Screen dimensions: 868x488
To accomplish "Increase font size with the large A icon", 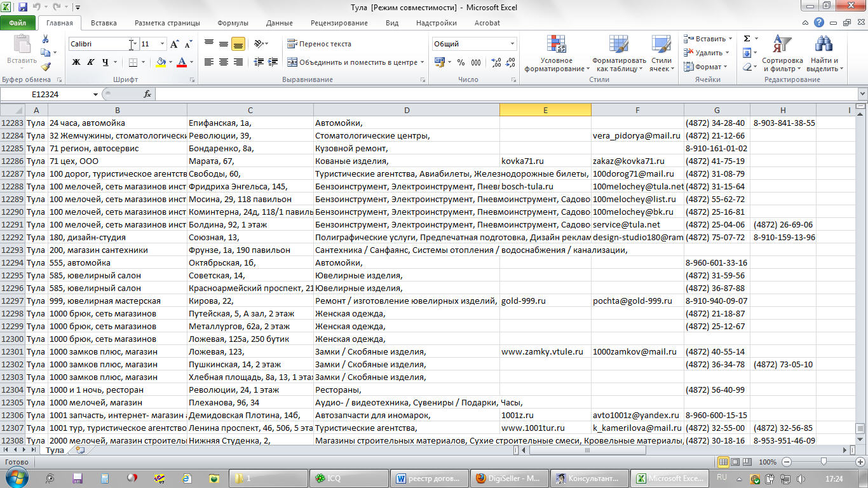I will 175,44.
